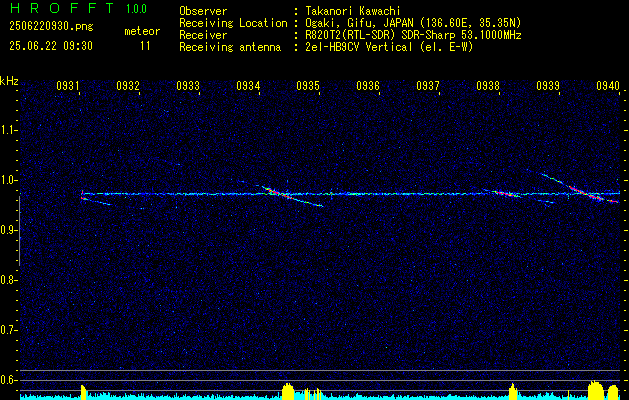Click time marker 0935
Image resolution: width=629 pixels, height=400 pixels.
tap(308, 86)
